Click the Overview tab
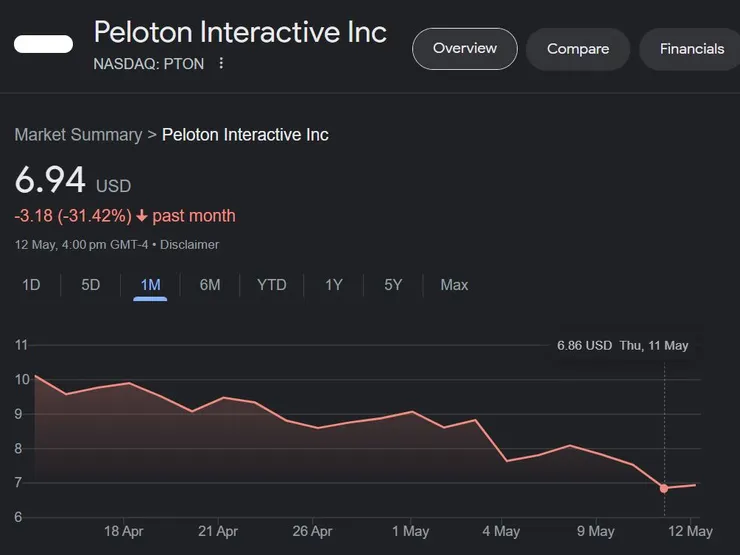The height and width of the screenshot is (555, 740). point(464,48)
